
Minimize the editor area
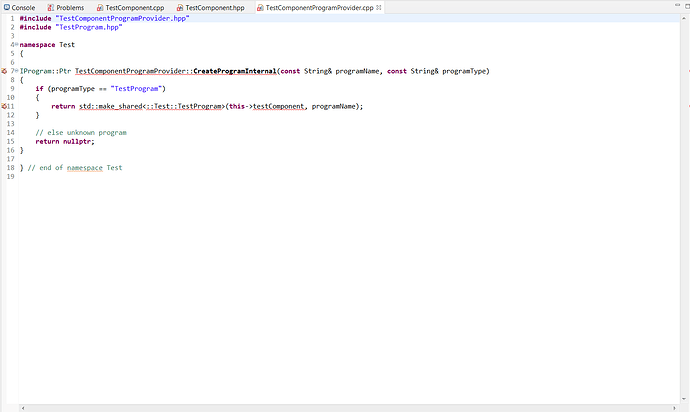(x=677, y=5)
